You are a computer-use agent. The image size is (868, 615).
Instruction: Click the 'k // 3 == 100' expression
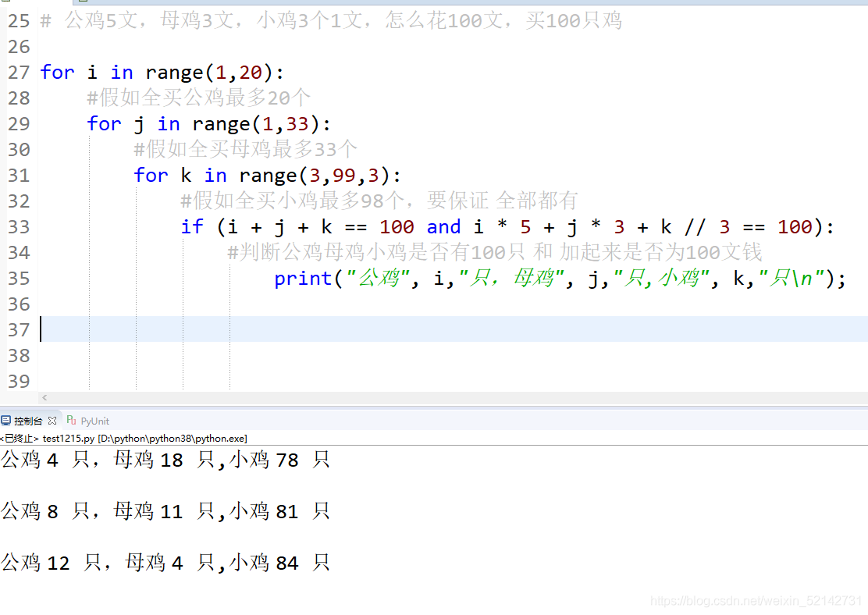736,227
